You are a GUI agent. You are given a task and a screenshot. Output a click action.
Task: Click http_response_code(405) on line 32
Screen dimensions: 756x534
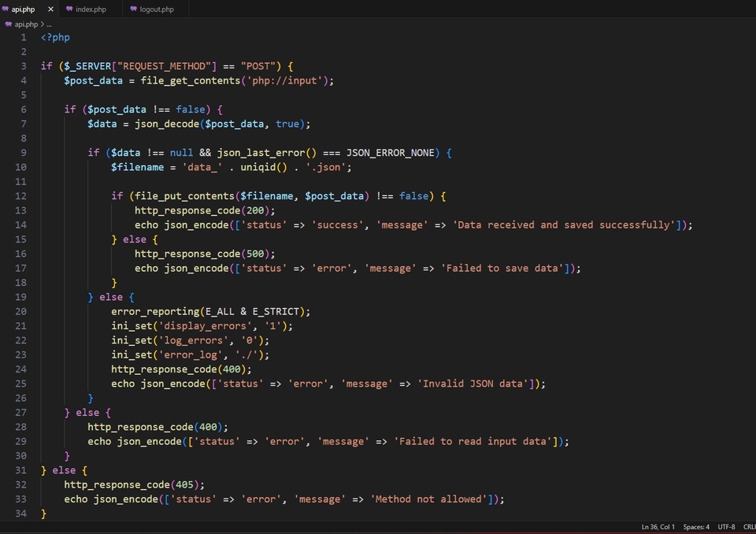(134, 485)
